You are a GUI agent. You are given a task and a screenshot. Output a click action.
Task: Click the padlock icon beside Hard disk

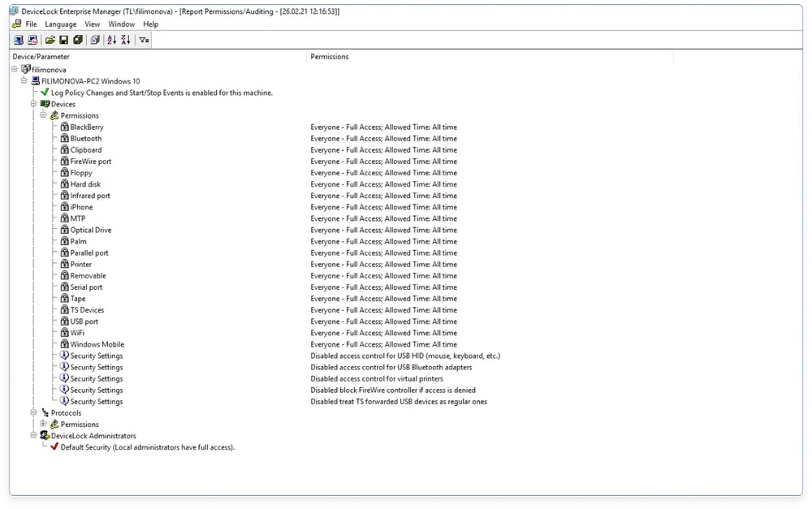point(64,183)
